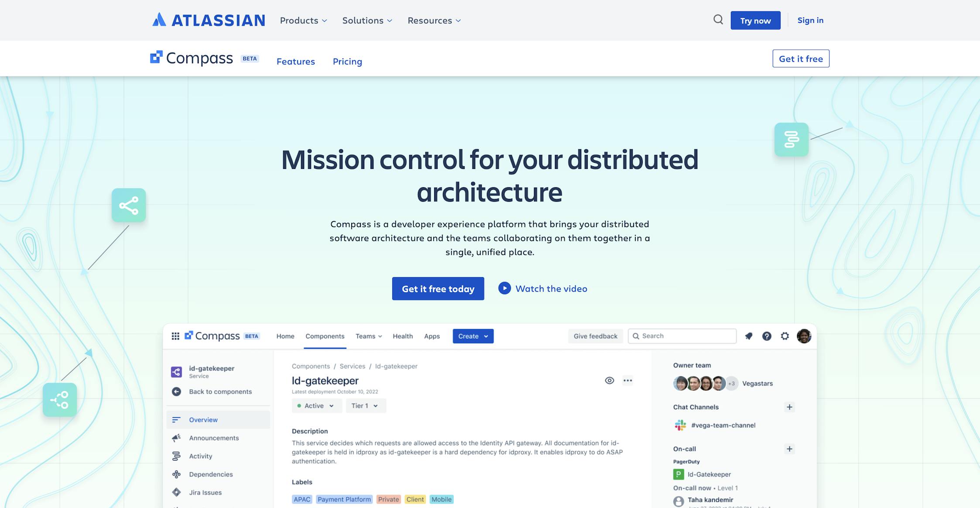Click the Announcements megaphone icon
980x508 pixels.
(x=176, y=438)
